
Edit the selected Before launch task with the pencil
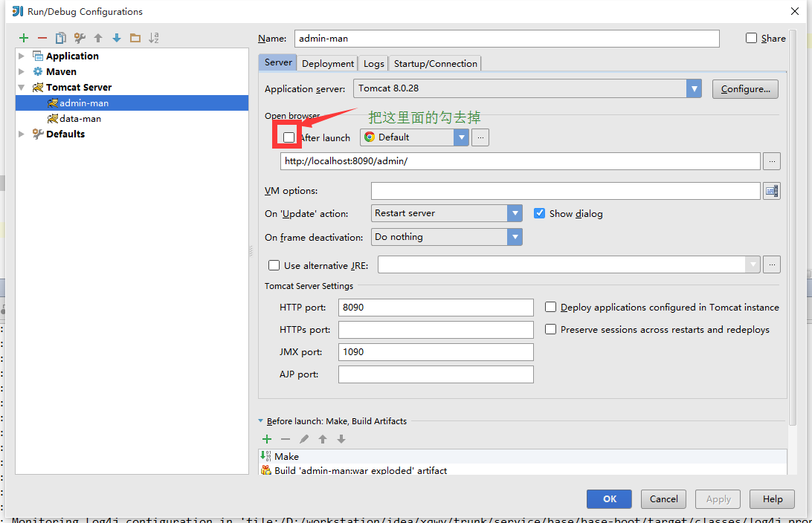304,439
